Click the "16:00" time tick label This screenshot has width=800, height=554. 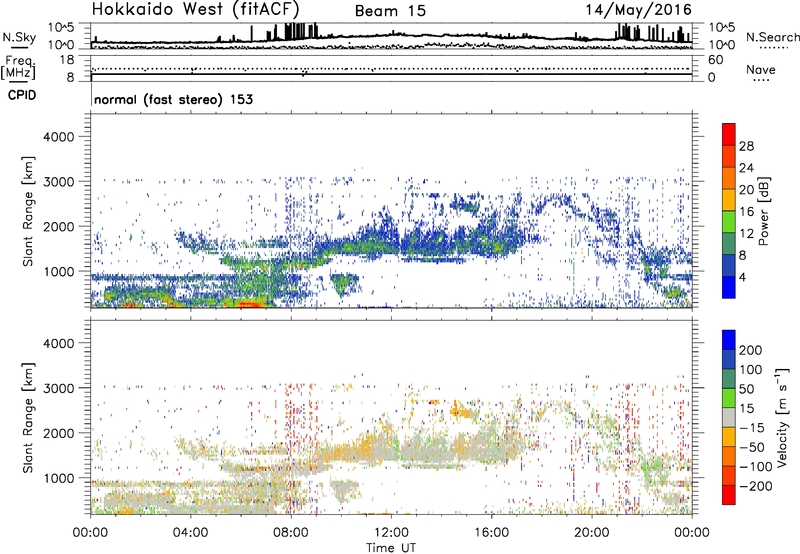[491, 533]
